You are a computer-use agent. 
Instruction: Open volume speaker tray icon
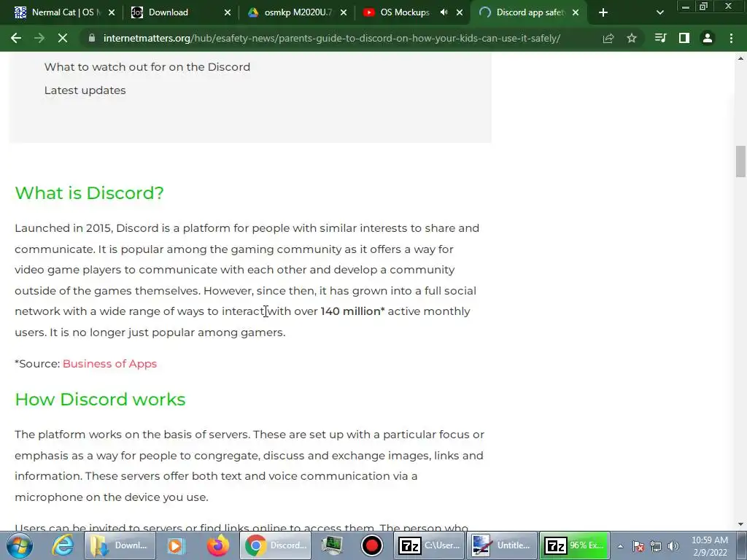click(x=673, y=546)
